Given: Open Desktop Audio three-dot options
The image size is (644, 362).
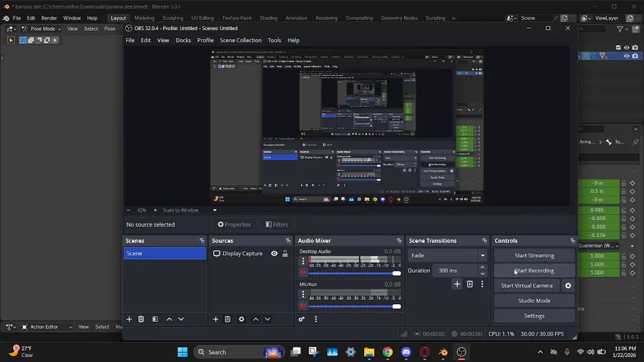Looking at the screenshot, I should coord(303,260).
